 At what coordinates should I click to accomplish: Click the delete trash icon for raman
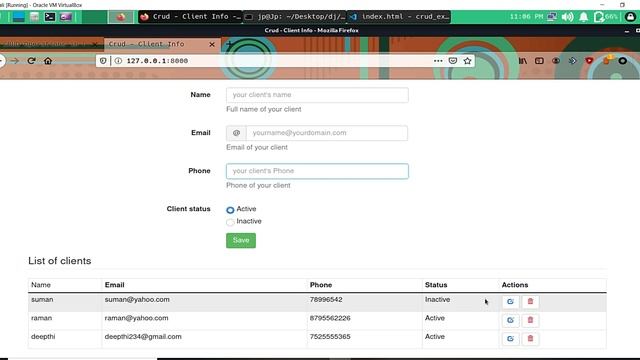click(530, 320)
